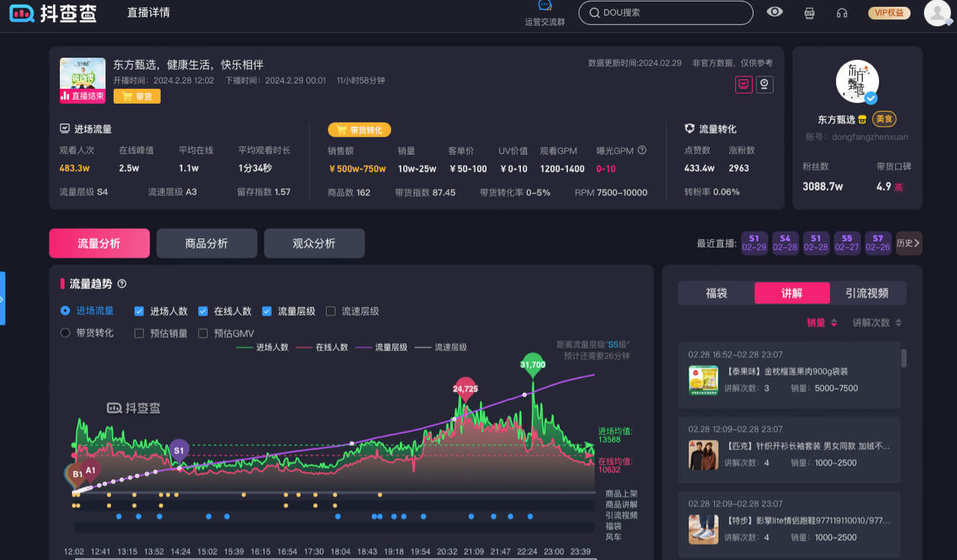Sort list by 讲解次数

tap(876, 323)
